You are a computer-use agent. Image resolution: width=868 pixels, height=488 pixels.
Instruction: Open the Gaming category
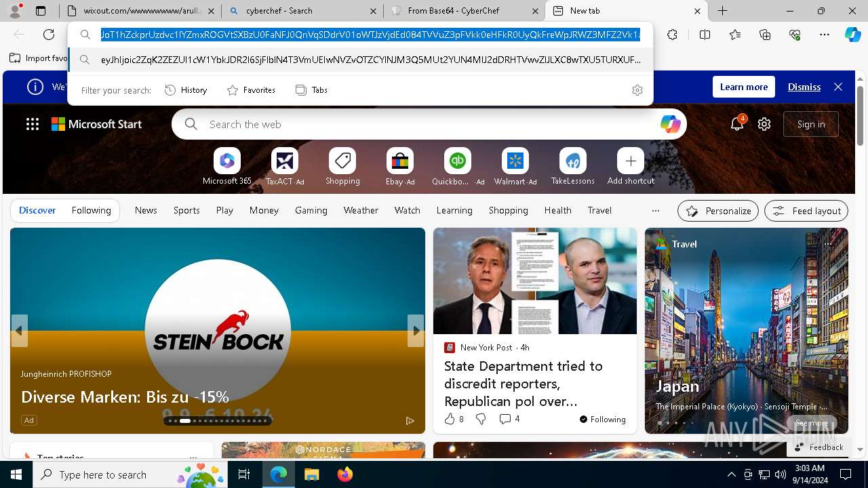[x=311, y=210]
